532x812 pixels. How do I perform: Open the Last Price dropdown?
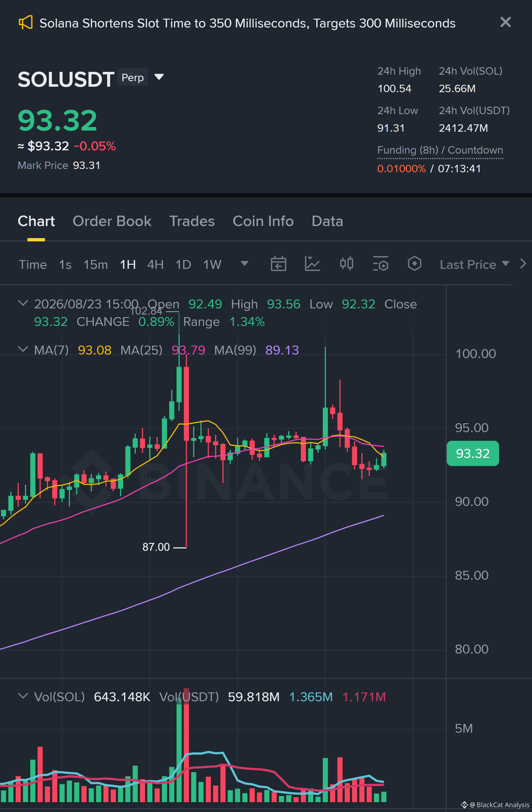point(474,264)
